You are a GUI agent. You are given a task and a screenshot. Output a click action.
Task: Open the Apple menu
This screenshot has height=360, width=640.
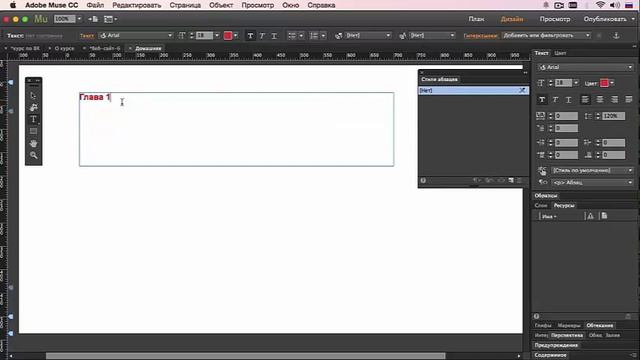13,5
